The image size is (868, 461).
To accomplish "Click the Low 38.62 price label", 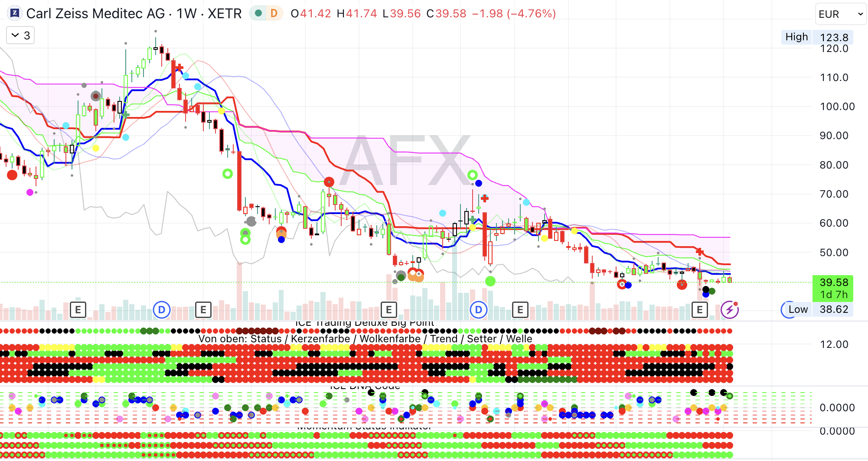I will pyautogui.click(x=817, y=309).
